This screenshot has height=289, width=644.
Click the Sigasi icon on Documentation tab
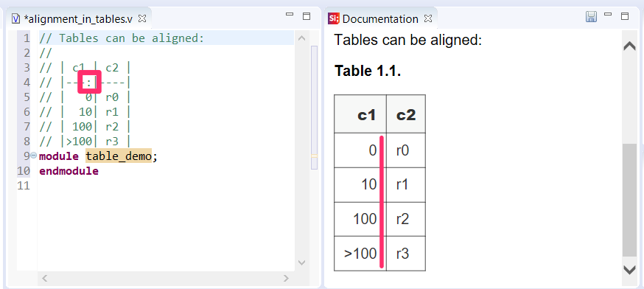click(x=333, y=18)
